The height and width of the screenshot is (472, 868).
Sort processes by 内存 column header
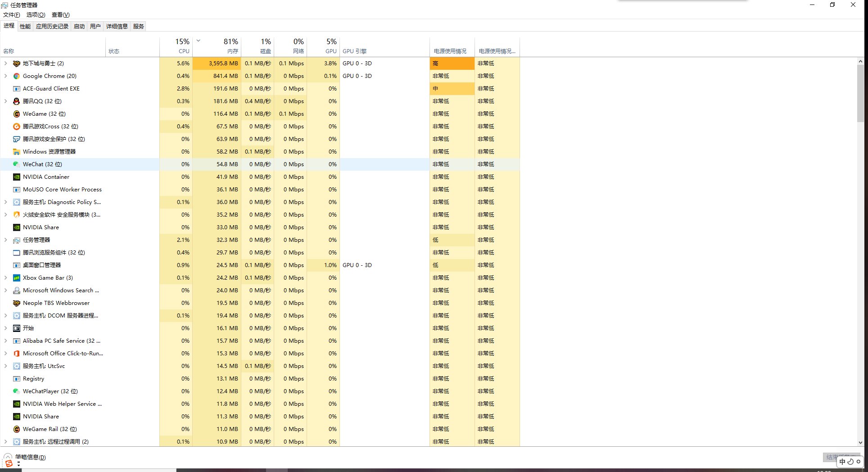[x=217, y=46]
